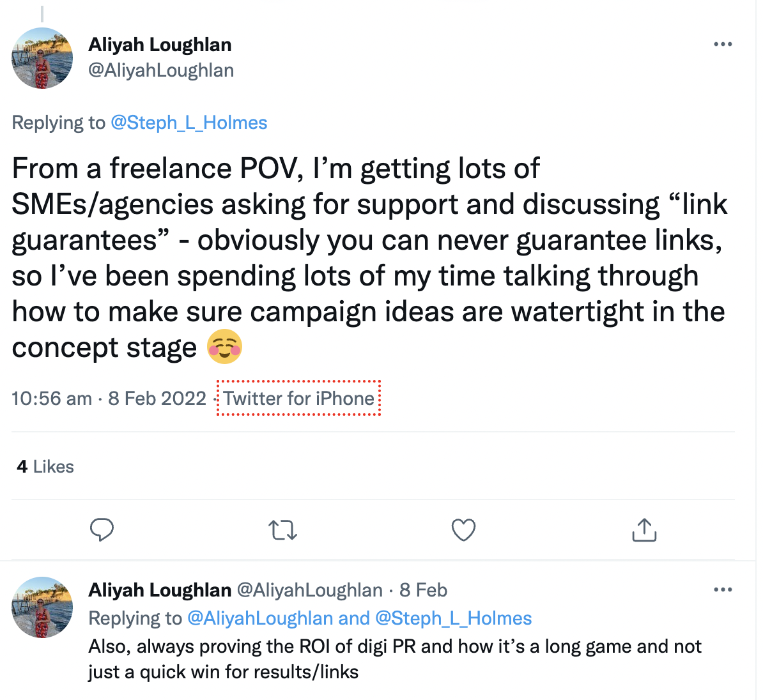Click the @AliyahLoughlan handle under main tweet name
This screenshot has height=700, width=763.
point(161,70)
